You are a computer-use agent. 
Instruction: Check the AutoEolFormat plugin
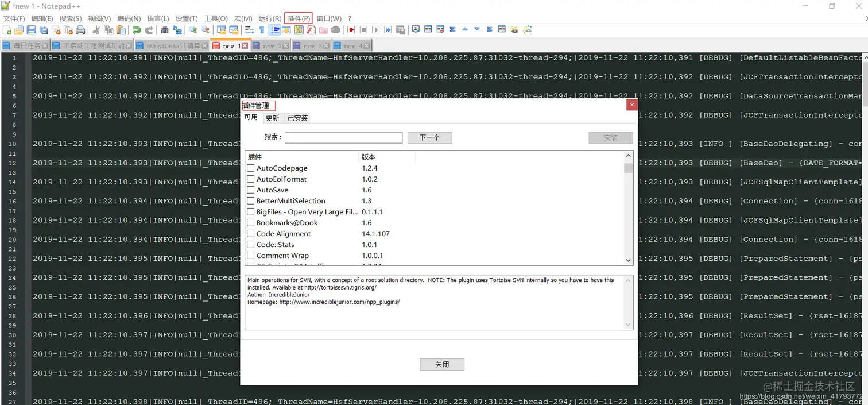(251, 179)
